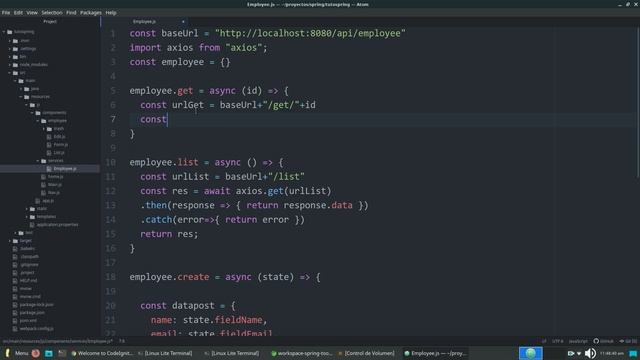Expand the java folder arrow
The height and width of the screenshot is (360, 640).
[21, 89]
